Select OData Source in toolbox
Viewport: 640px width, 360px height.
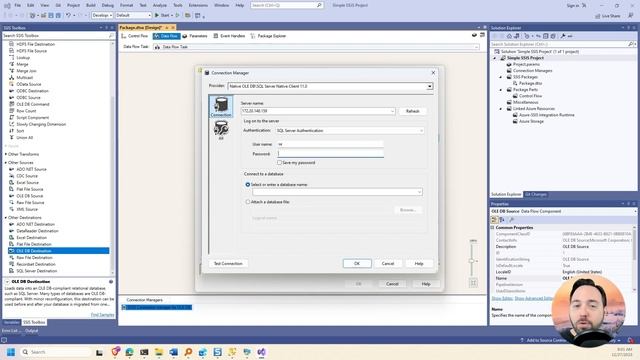coord(29,84)
